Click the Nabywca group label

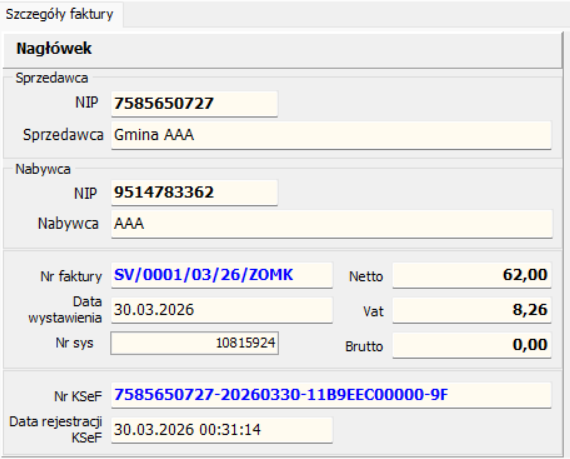43,169
